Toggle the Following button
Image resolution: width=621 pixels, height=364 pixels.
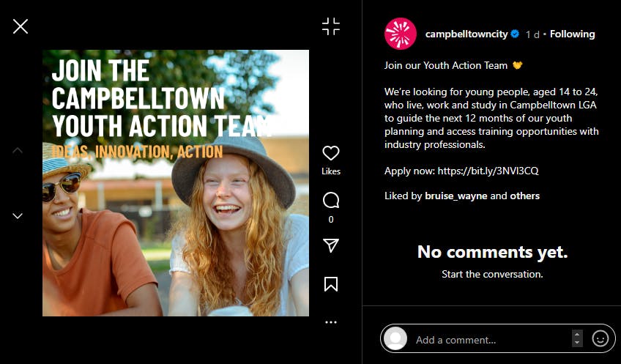[572, 34]
